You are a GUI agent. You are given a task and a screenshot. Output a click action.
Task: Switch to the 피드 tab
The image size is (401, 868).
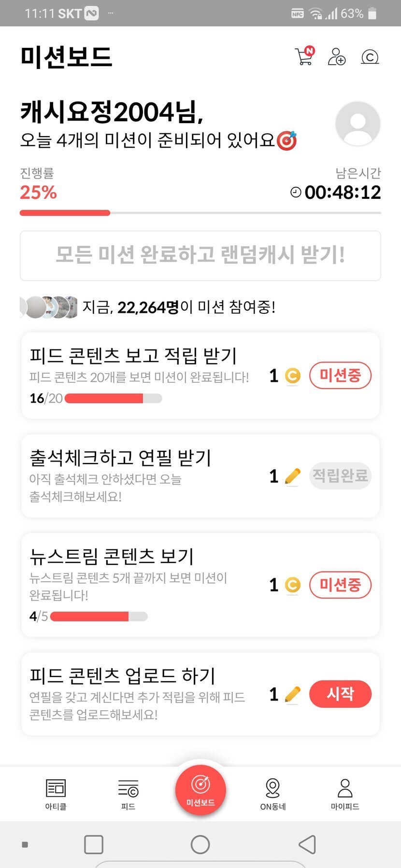[128, 794]
